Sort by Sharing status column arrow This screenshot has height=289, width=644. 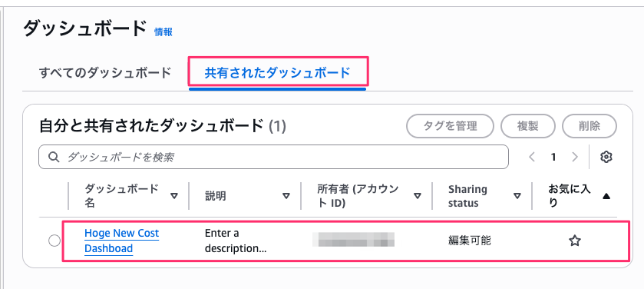click(517, 196)
